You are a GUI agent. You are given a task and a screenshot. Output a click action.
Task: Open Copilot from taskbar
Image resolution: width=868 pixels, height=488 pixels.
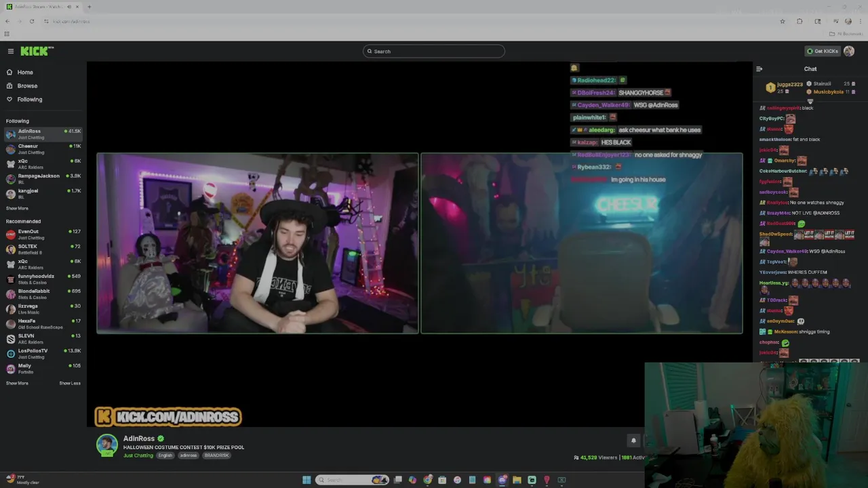[412, 480]
